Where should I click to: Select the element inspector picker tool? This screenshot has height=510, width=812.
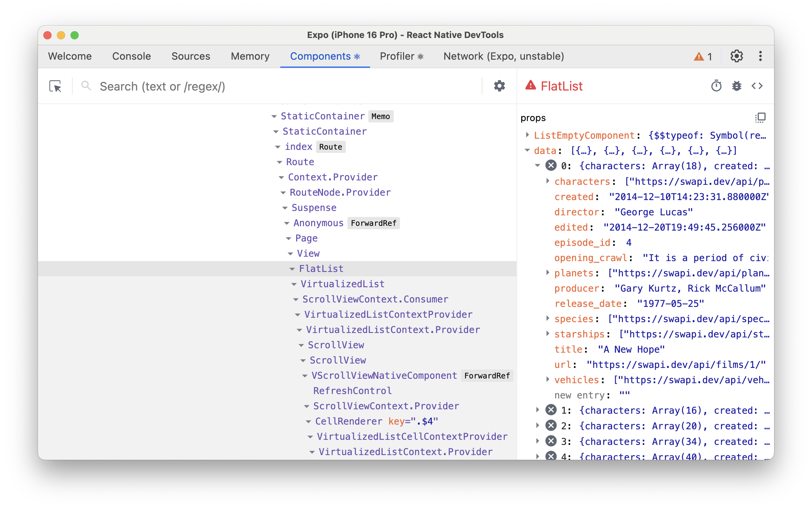[x=56, y=86]
